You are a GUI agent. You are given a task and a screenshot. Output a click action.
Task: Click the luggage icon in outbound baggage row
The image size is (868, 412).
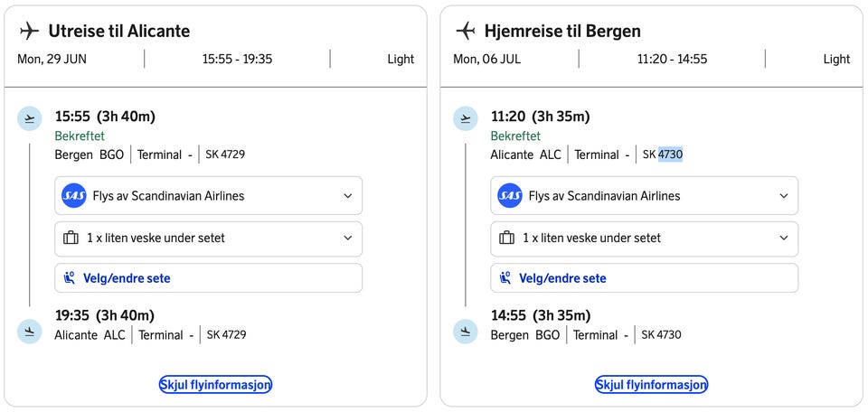tap(71, 239)
